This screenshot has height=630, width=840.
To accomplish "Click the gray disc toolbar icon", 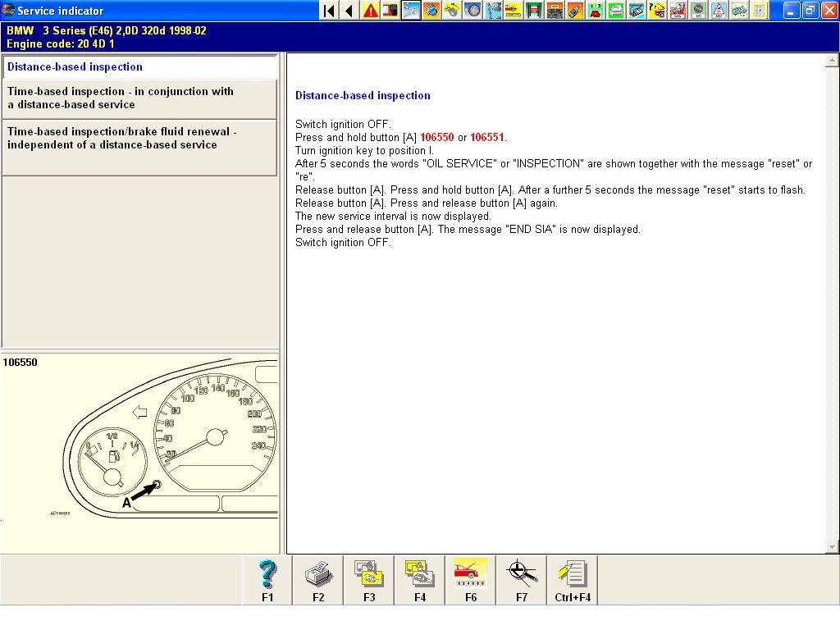I will [697, 10].
